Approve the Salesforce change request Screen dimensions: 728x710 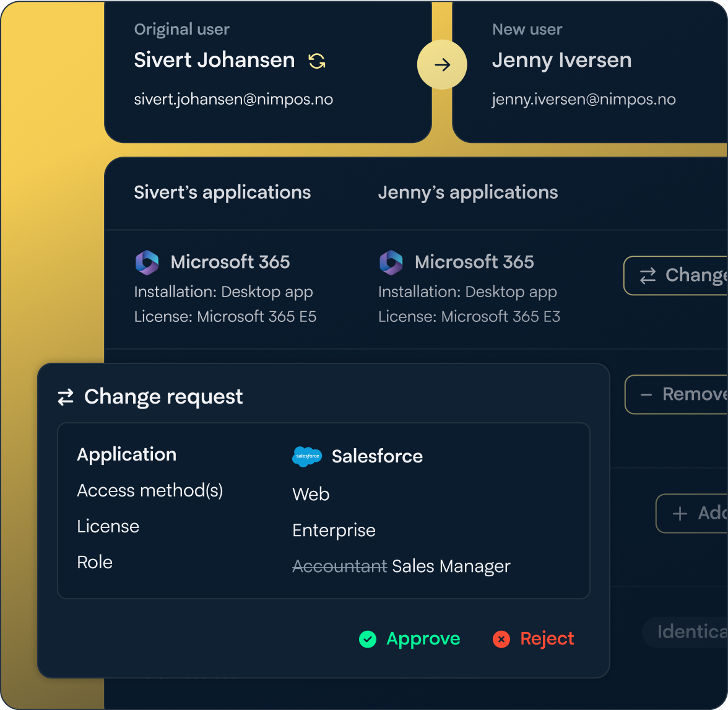click(x=423, y=639)
